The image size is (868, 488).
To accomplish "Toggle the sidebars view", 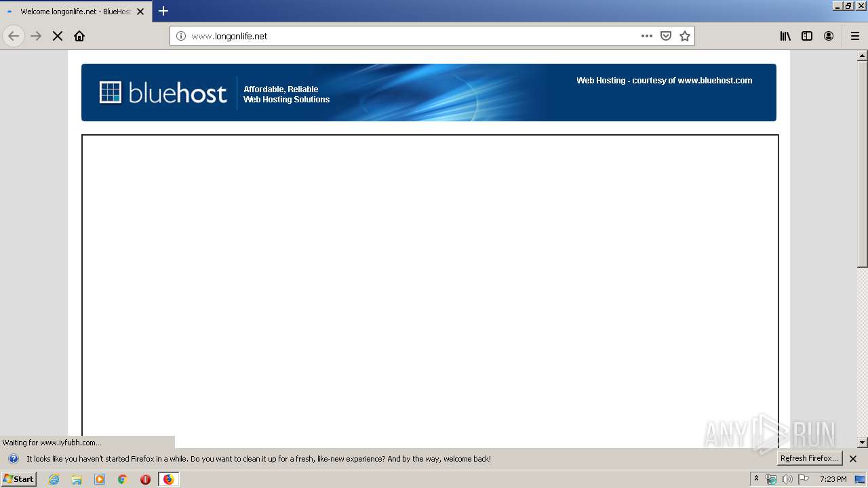I will pyautogui.click(x=807, y=36).
